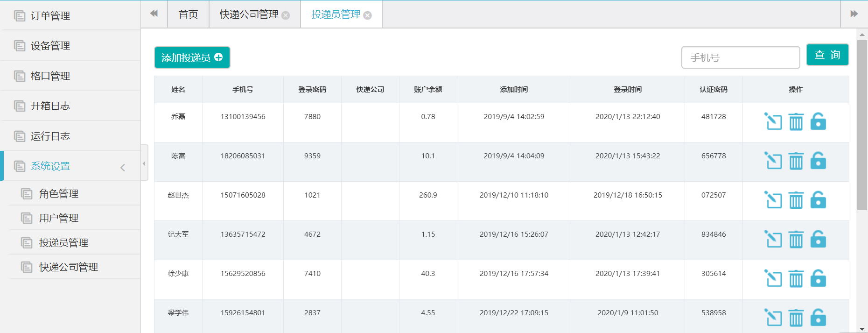Focus the 手机号 search field

coord(740,57)
